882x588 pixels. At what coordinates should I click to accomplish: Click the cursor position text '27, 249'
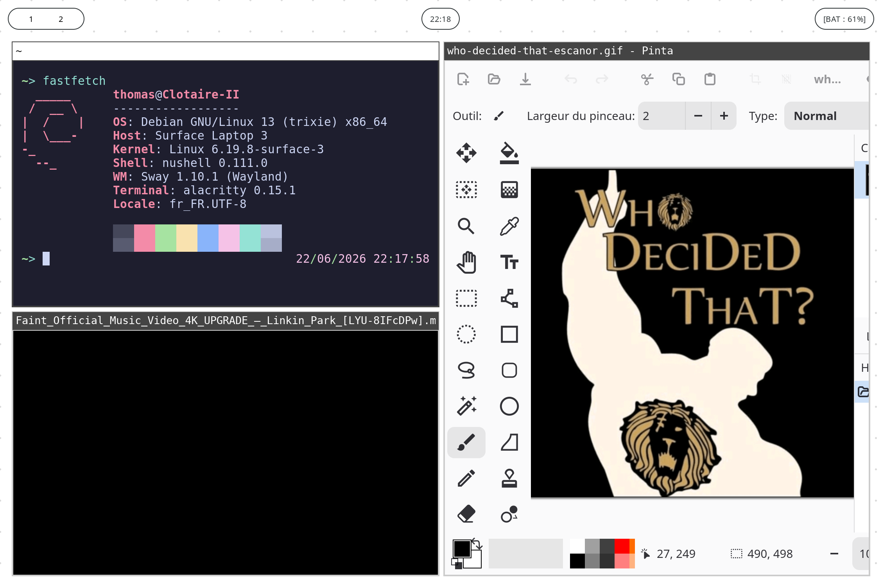(676, 554)
